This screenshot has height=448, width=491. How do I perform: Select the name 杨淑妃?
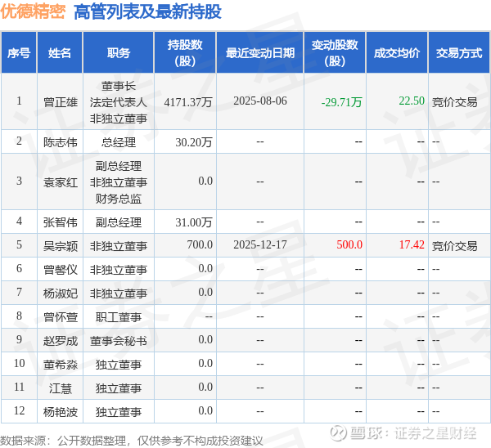[x=60, y=293]
